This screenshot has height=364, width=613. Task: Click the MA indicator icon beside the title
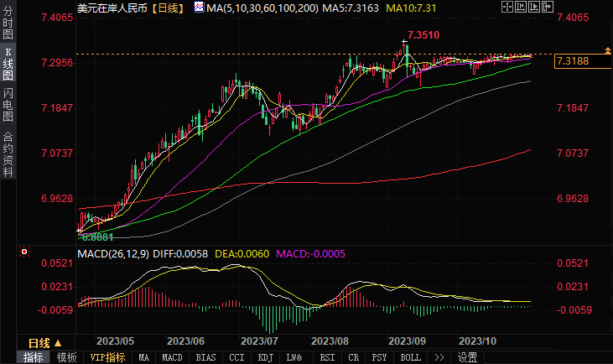(199, 8)
